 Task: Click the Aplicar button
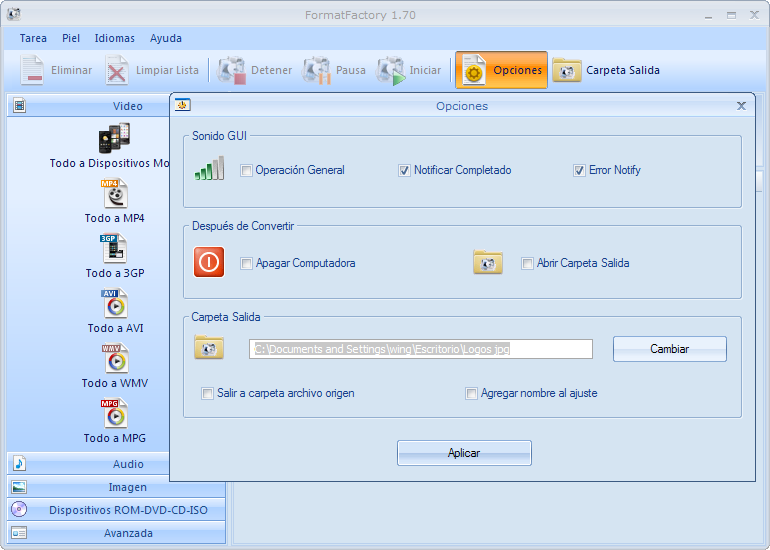(464, 453)
